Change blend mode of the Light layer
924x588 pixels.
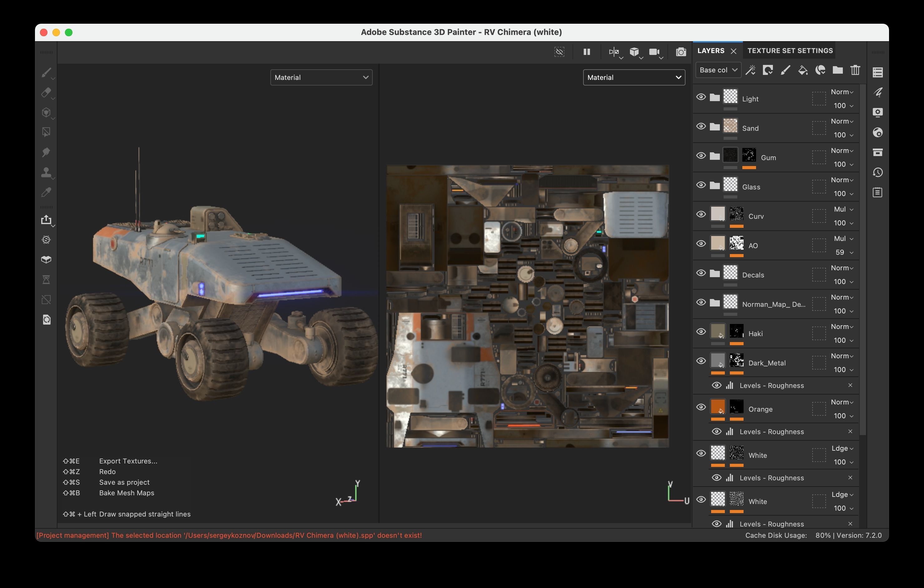842,92
